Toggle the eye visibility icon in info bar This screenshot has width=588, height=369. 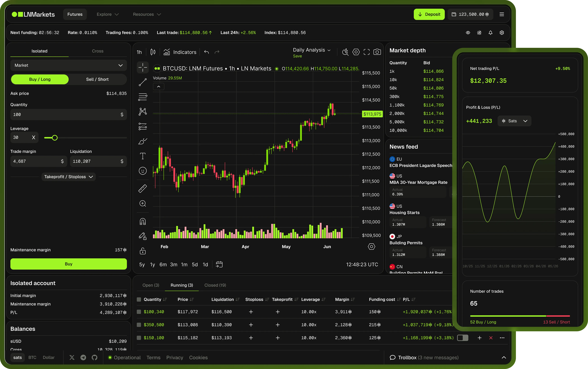pyautogui.click(x=468, y=33)
